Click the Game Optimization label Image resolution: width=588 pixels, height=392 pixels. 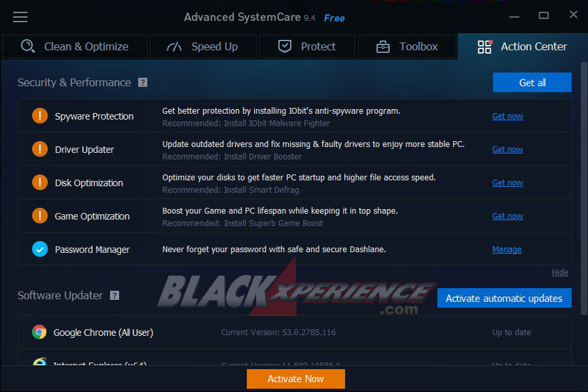coord(92,216)
